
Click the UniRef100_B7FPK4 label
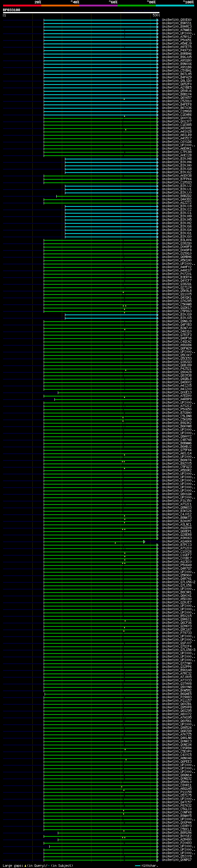[x=176, y=179]
